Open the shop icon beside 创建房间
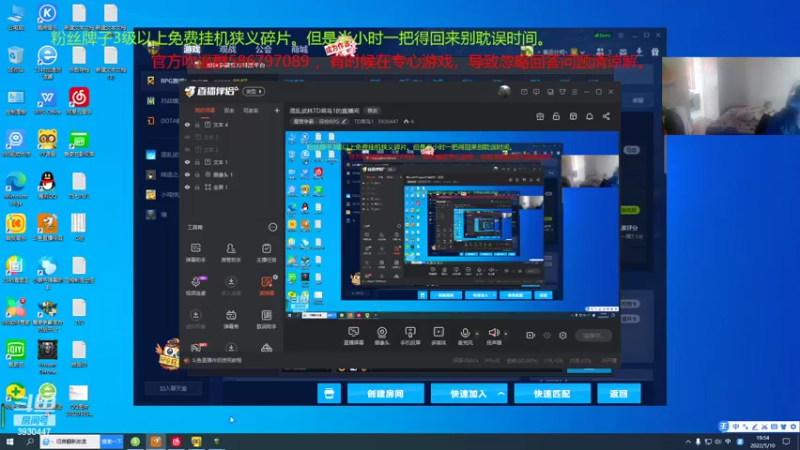Screen dimensions: 800x450 [x=329, y=393]
